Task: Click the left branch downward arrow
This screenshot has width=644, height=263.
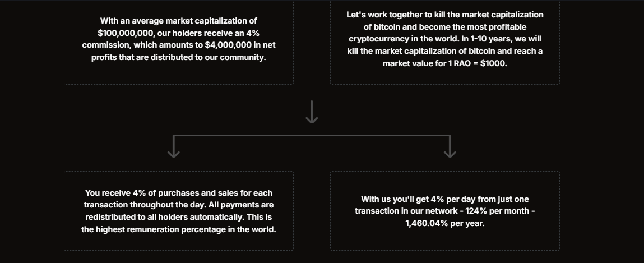Action: 174,147
